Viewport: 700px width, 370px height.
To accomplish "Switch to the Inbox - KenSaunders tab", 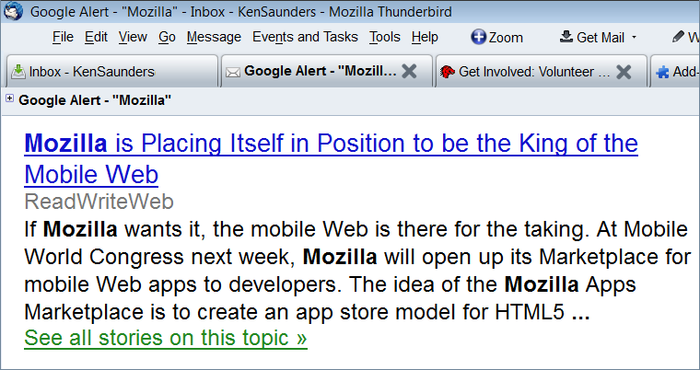I will (x=111, y=71).
